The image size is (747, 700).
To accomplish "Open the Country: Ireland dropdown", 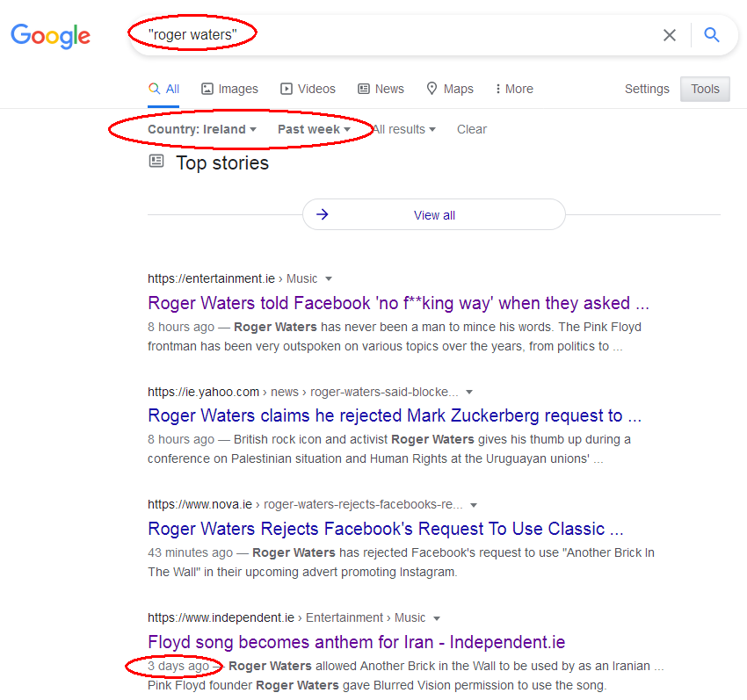I will (202, 129).
